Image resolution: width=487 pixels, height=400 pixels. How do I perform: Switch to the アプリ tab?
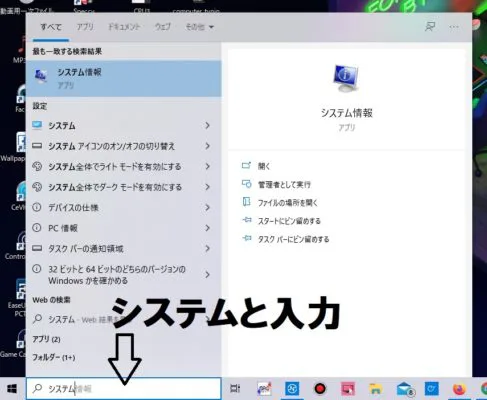pos(85,27)
